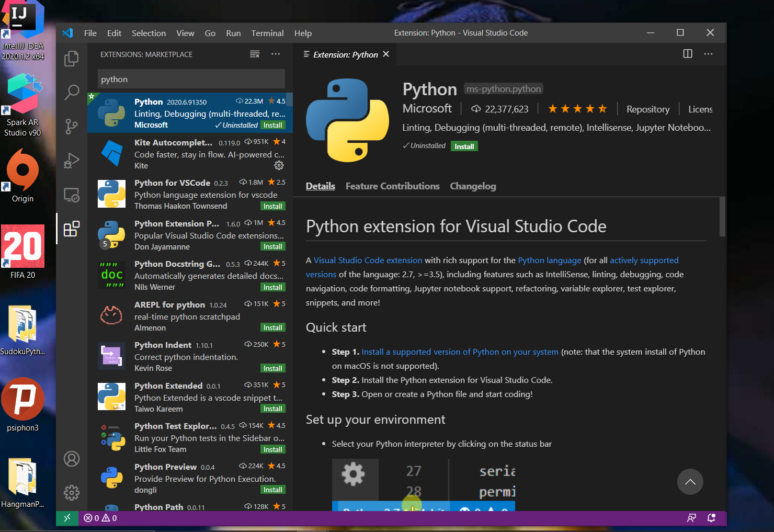Open Spark AR Studio desktop shortcut
This screenshot has height=532, width=774.
[22, 104]
